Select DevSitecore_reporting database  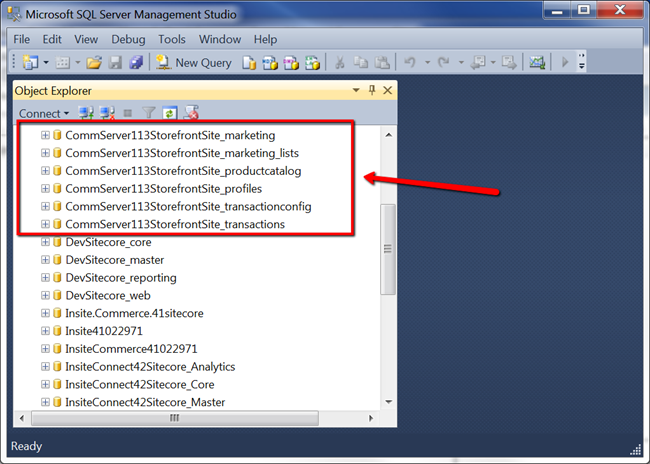click(121, 277)
